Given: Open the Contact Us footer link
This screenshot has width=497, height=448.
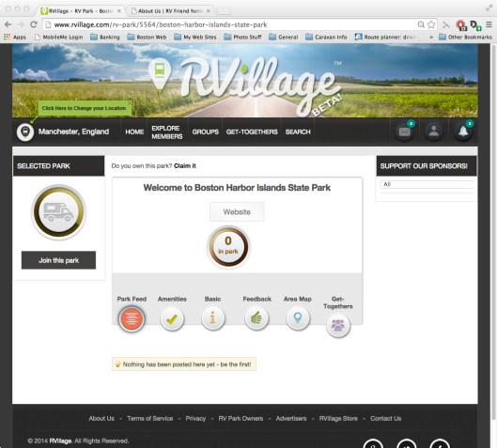Looking at the screenshot, I should [x=386, y=419].
